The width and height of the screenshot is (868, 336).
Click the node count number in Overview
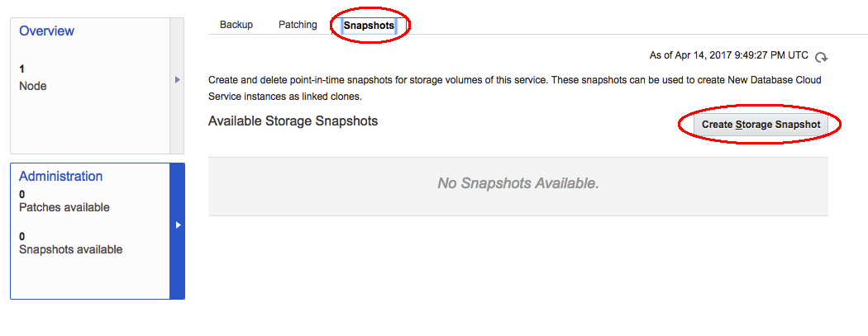22,69
